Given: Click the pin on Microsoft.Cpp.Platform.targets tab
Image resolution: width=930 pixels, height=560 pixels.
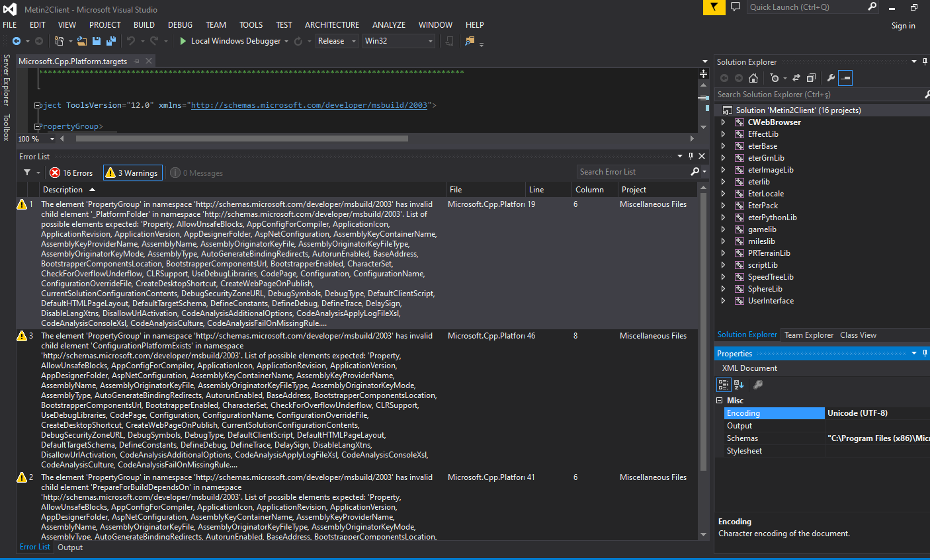Looking at the screenshot, I should tap(137, 61).
